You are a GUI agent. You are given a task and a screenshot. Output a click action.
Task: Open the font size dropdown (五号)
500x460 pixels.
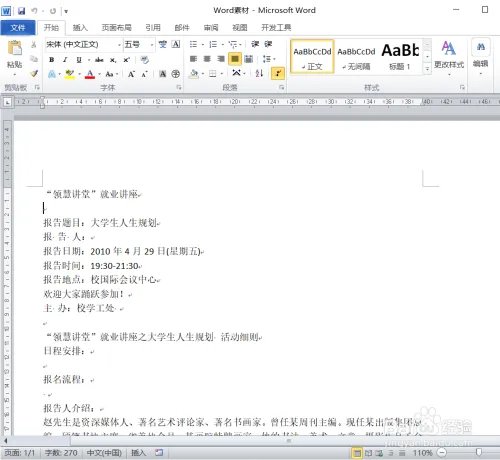(x=152, y=45)
